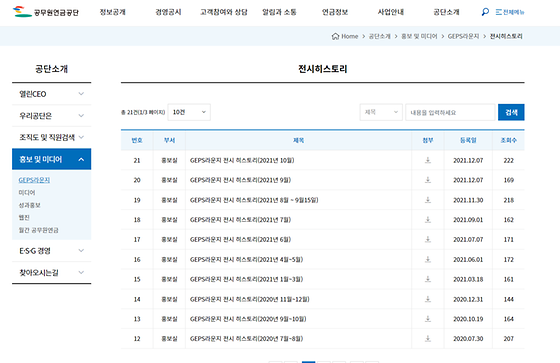Open the 고객참여와 상담 top menu
The width and height of the screenshot is (560, 363).
(x=224, y=12)
